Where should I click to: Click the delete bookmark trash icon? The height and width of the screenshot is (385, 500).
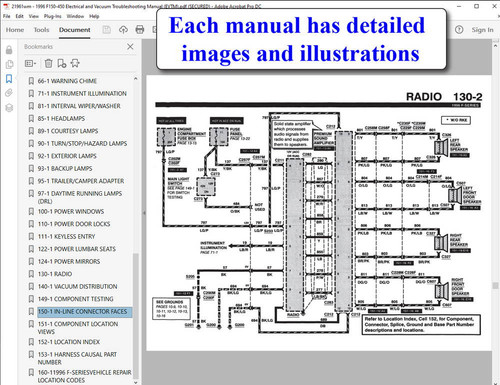(49, 63)
